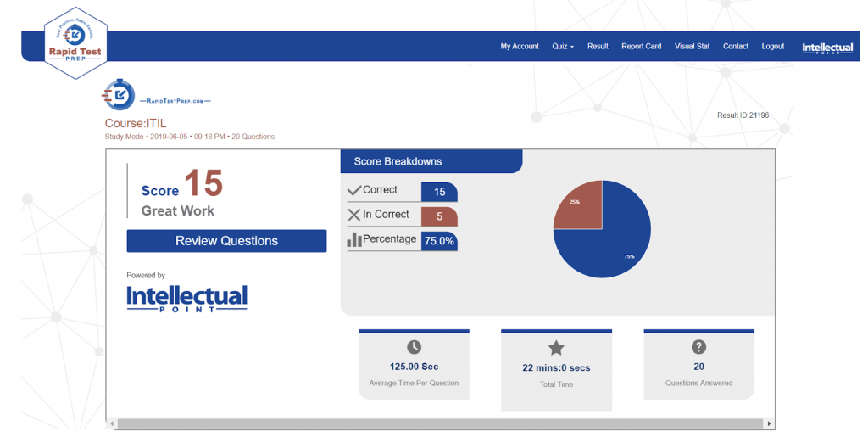Click the Intellectual Point logo in navbar
Screen dimensions: 868x437
click(x=827, y=48)
